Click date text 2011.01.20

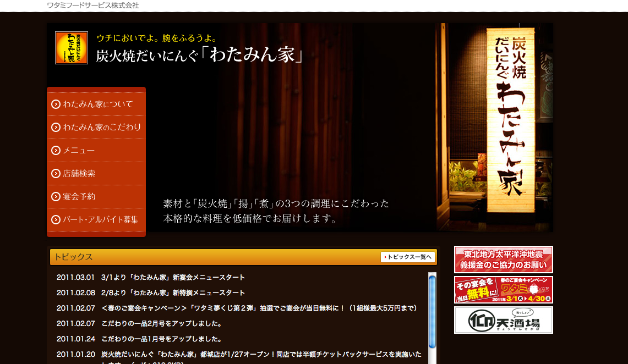[76, 355]
